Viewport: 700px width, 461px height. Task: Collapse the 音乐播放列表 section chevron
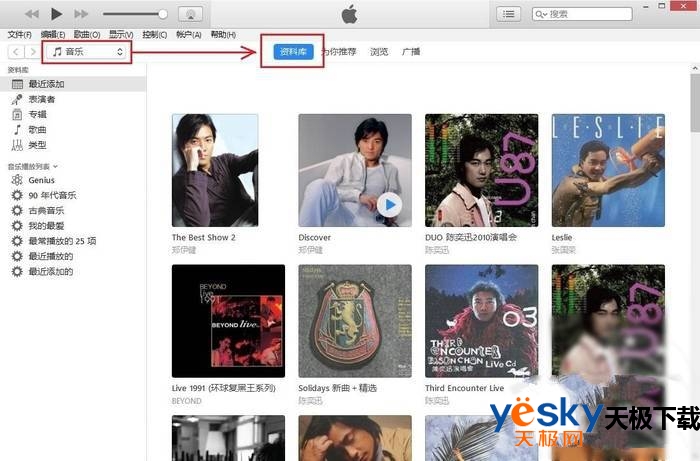pyautogui.click(x=55, y=166)
